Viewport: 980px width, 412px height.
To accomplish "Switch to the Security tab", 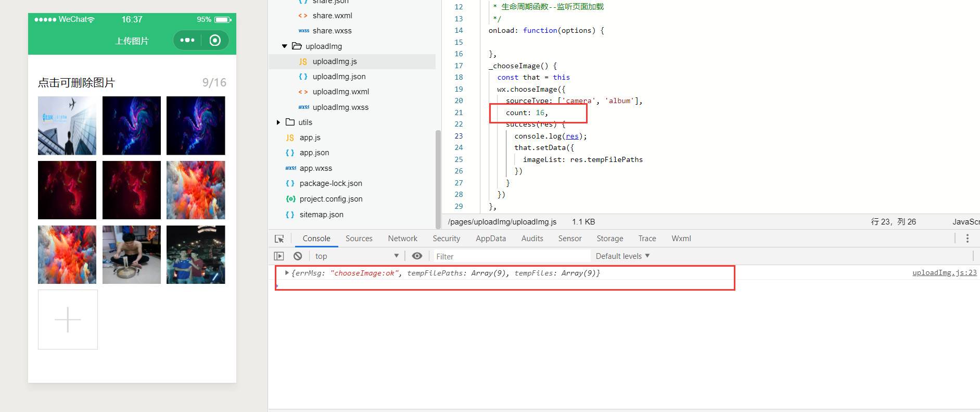I will [x=447, y=239].
